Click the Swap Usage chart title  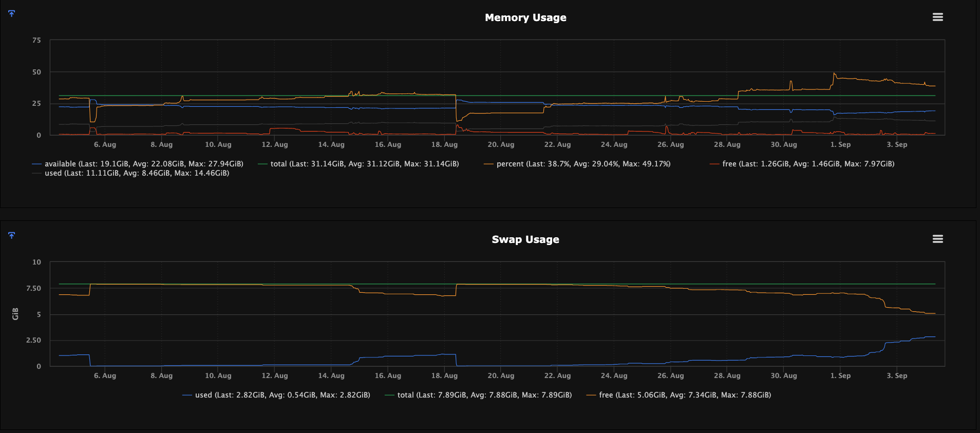pyautogui.click(x=525, y=239)
